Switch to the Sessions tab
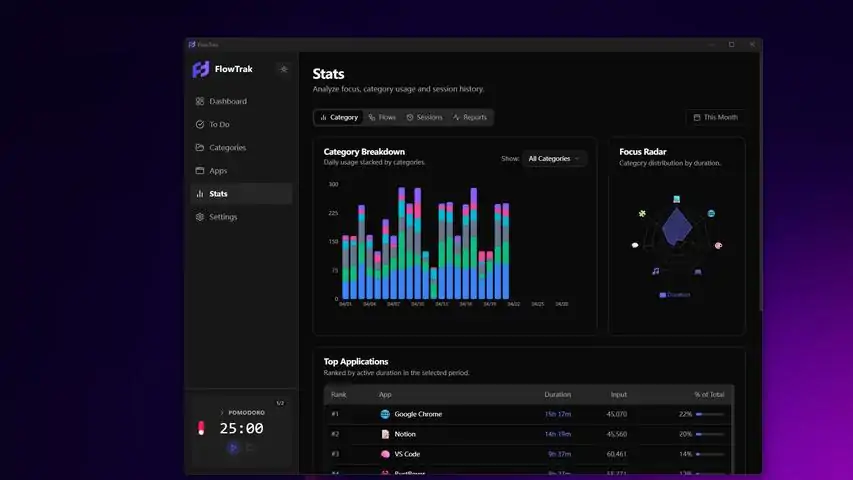The width and height of the screenshot is (853, 480). click(x=424, y=118)
